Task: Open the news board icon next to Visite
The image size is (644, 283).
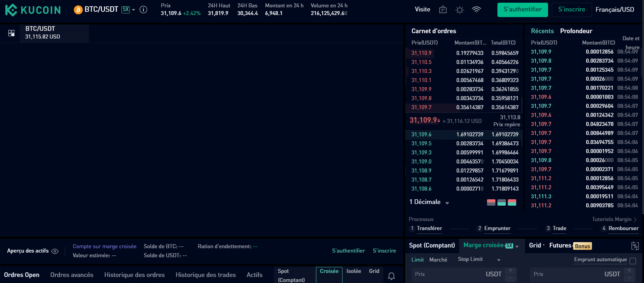Action: 443,10
